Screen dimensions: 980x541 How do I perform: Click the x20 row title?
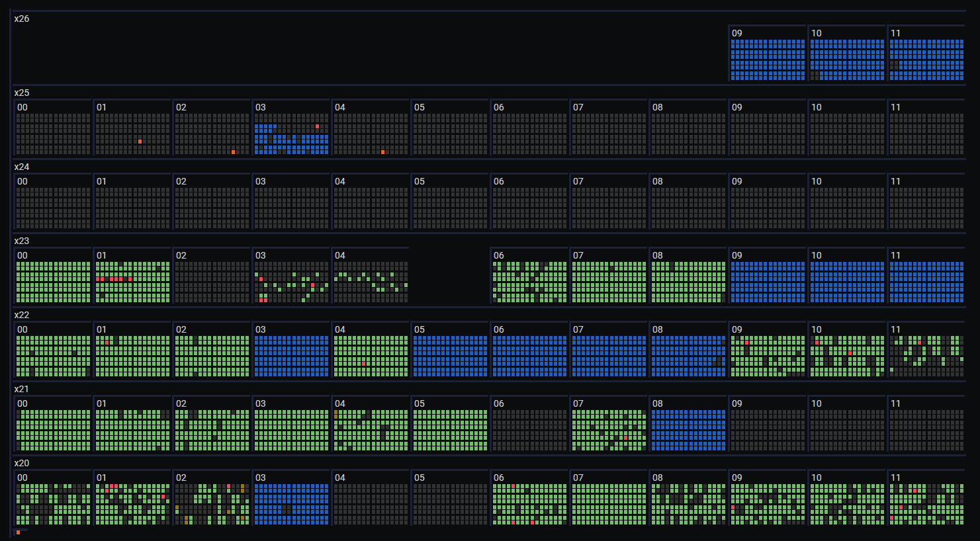(22, 463)
